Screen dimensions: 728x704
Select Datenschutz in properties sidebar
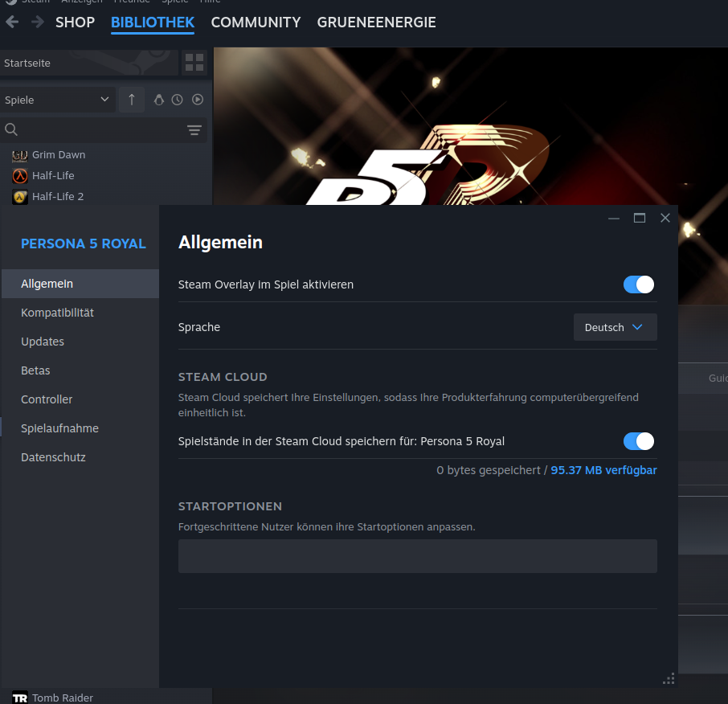coord(80,457)
